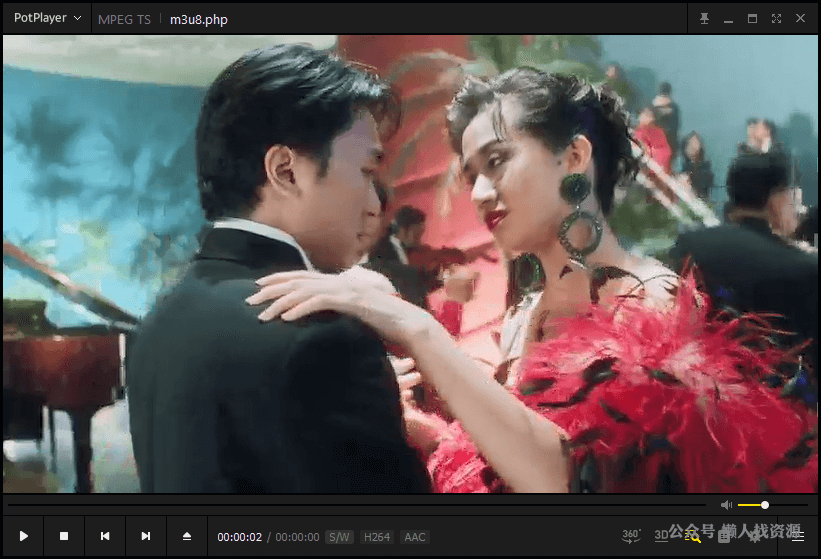This screenshot has height=559, width=821.
Task: Toggle the S/W decoder indicator
Action: [x=339, y=537]
